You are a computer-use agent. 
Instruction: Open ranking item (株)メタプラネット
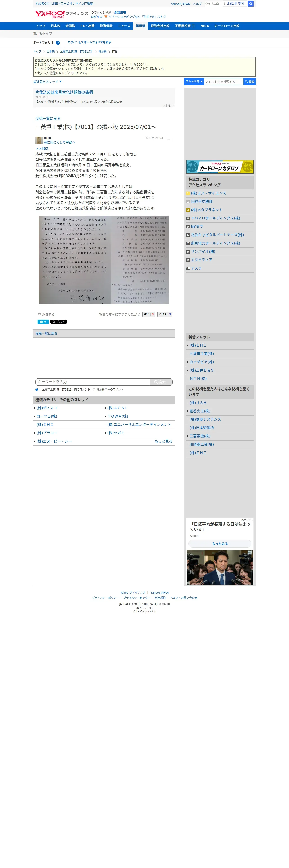(207, 210)
